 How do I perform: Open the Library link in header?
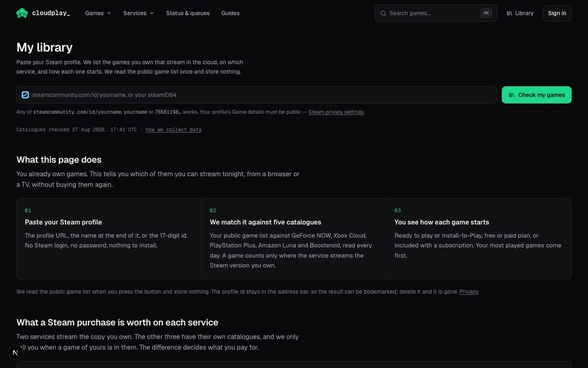click(520, 13)
